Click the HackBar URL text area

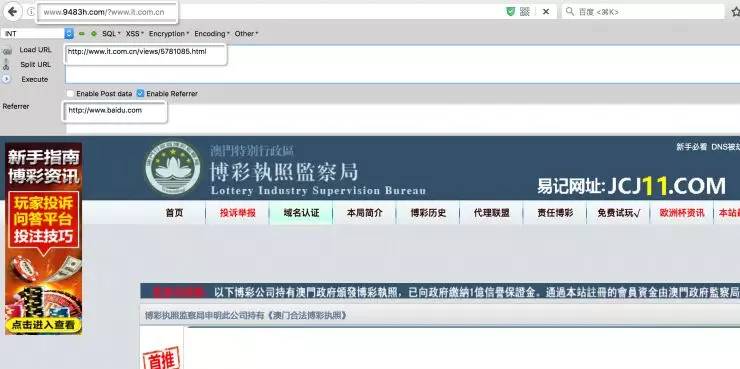(403, 64)
